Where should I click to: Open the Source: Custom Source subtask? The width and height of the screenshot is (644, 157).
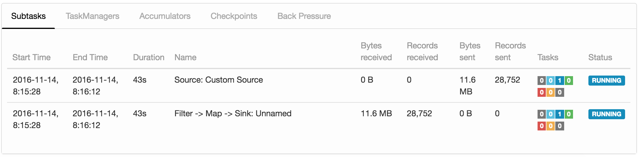coord(219,80)
